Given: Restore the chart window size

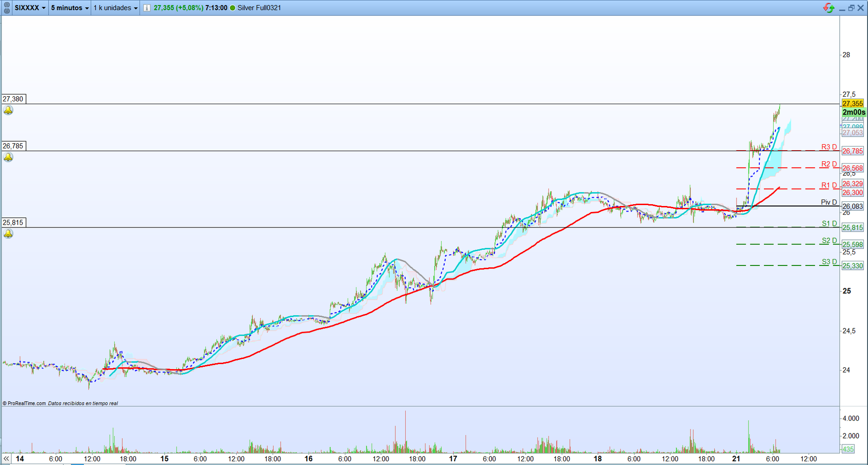Looking at the screenshot, I should tap(851, 8).
